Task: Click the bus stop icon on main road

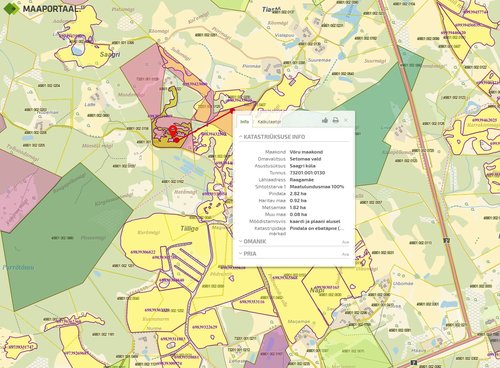Action: (447, 240)
